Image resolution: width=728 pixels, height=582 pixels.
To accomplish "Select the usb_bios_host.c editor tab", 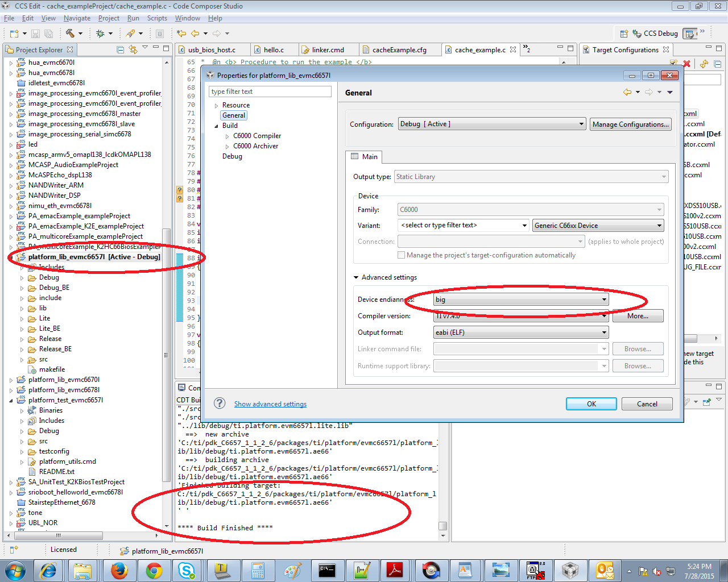I will pyautogui.click(x=212, y=50).
